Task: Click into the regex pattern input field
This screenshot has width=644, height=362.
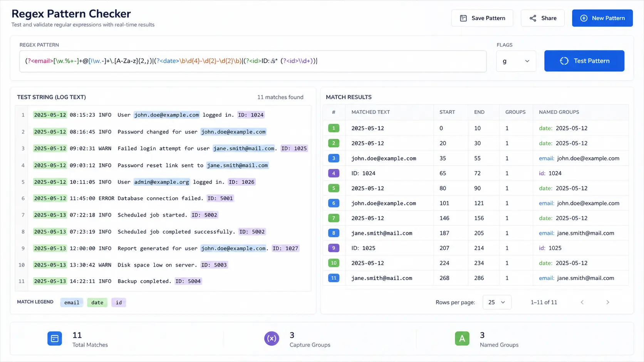Action: [253, 61]
